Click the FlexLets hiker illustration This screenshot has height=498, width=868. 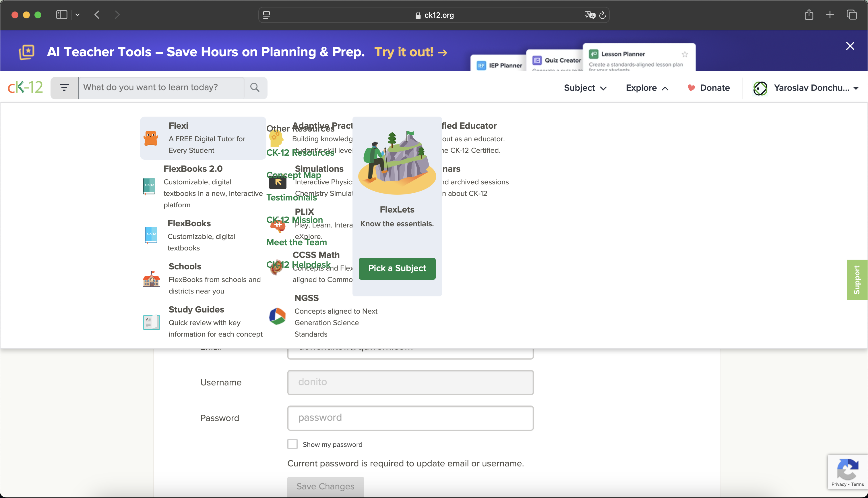tap(397, 163)
